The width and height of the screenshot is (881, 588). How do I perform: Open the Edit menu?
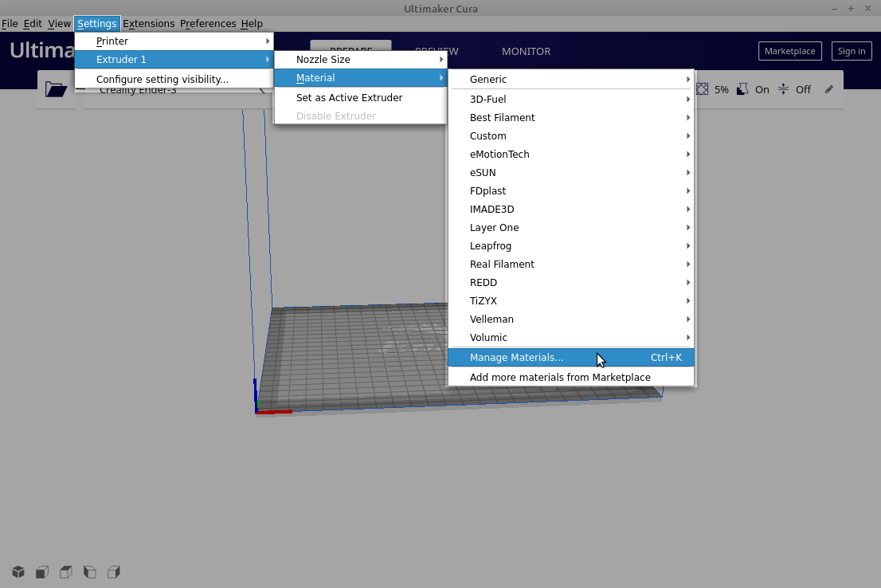tap(33, 24)
